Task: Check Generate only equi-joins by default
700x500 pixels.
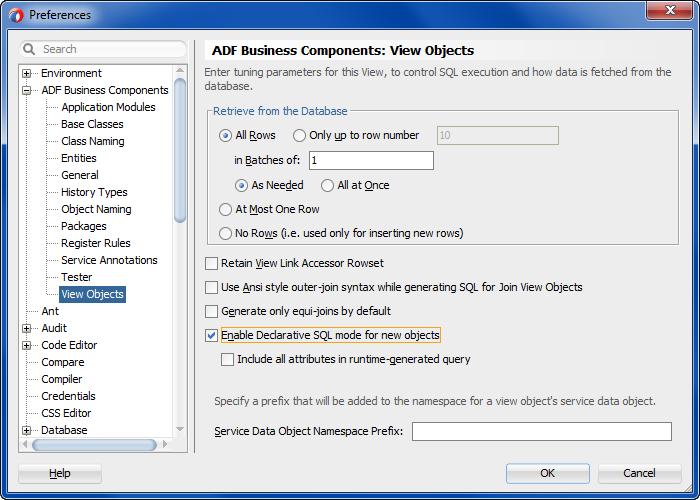Action: coord(211,311)
